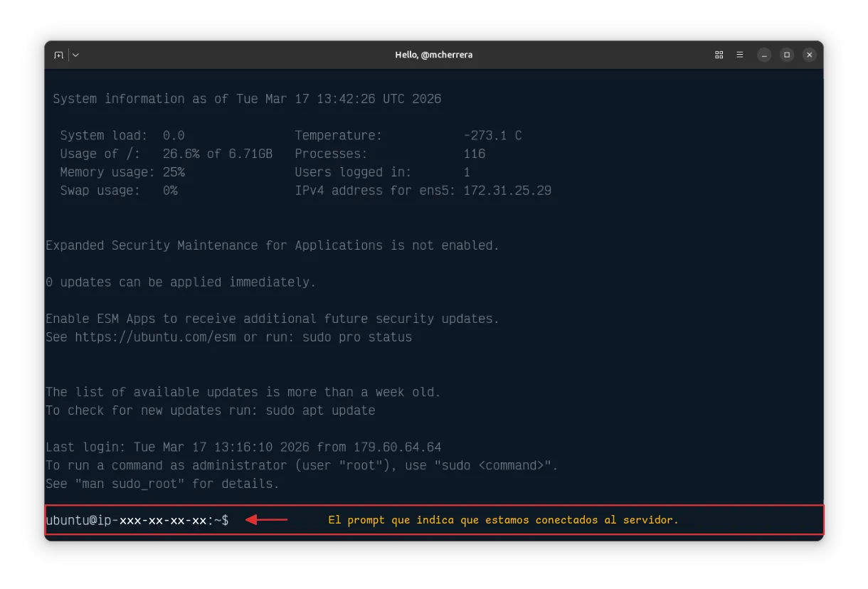Expand the new tab profile dropdown chevron

(75, 55)
